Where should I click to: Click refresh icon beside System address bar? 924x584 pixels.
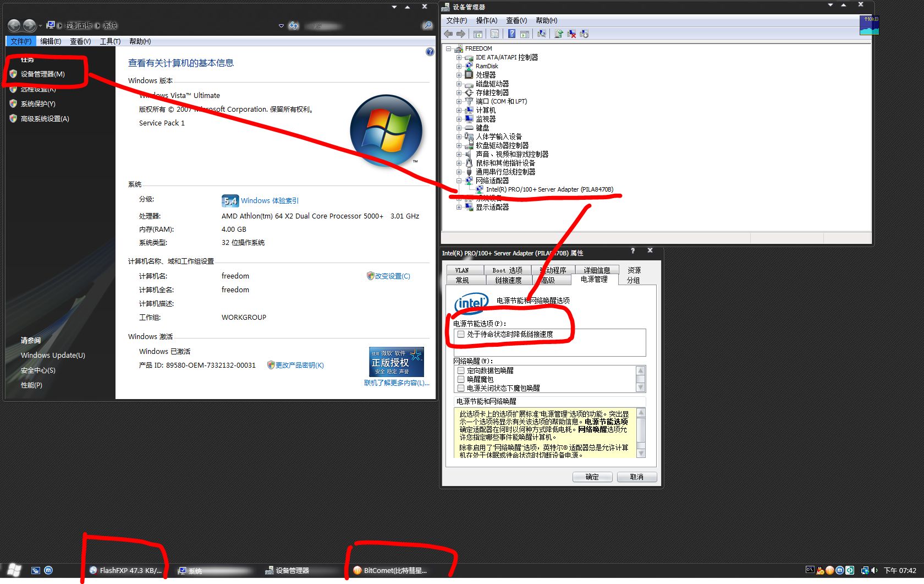click(294, 26)
